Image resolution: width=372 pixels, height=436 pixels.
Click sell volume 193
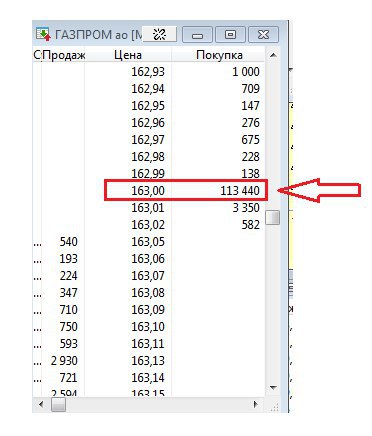coord(69,259)
